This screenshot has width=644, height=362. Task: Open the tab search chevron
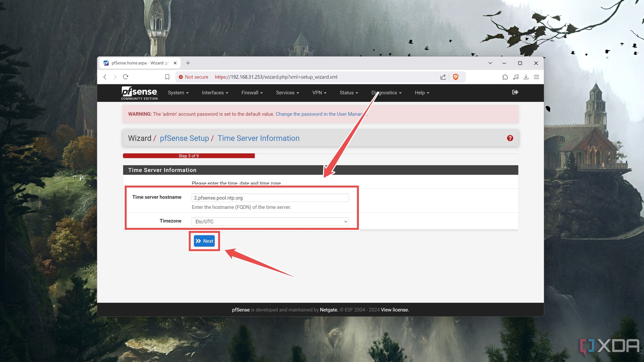coord(490,63)
